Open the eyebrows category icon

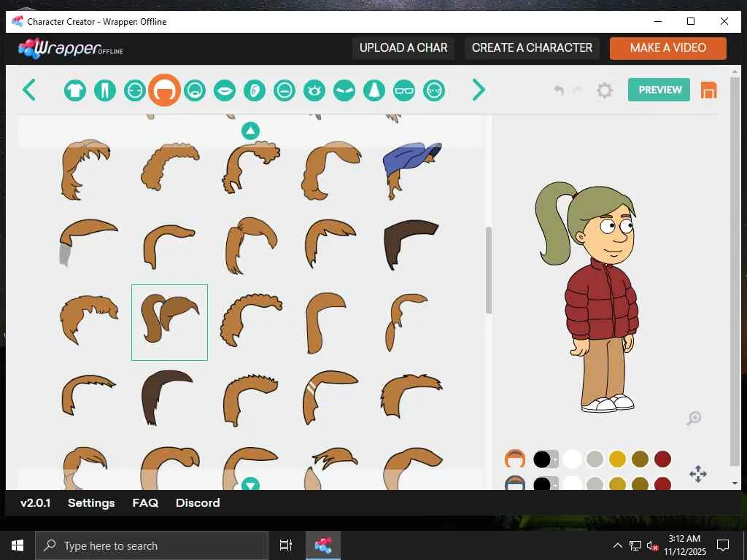pos(344,90)
